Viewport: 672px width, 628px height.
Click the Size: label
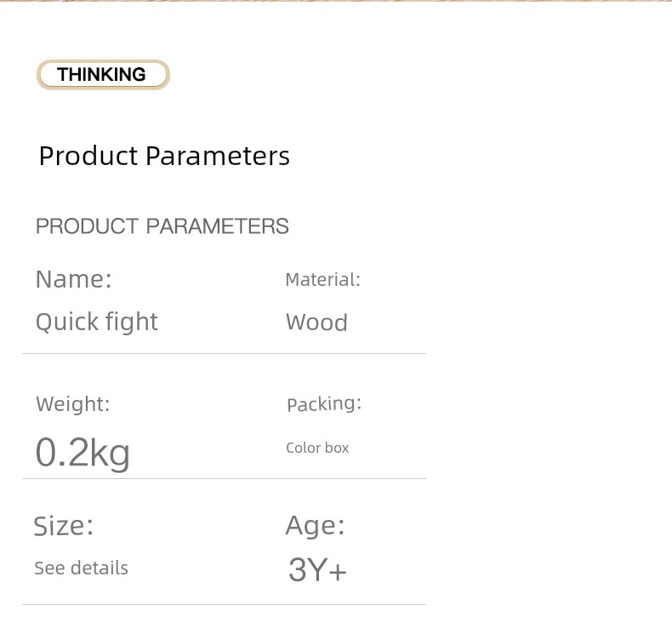(63, 526)
